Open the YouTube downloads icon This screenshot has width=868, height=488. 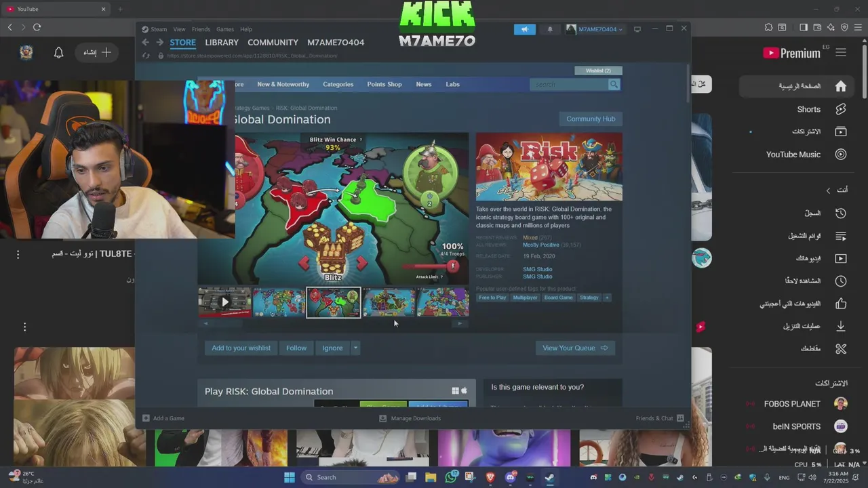[841, 326]
